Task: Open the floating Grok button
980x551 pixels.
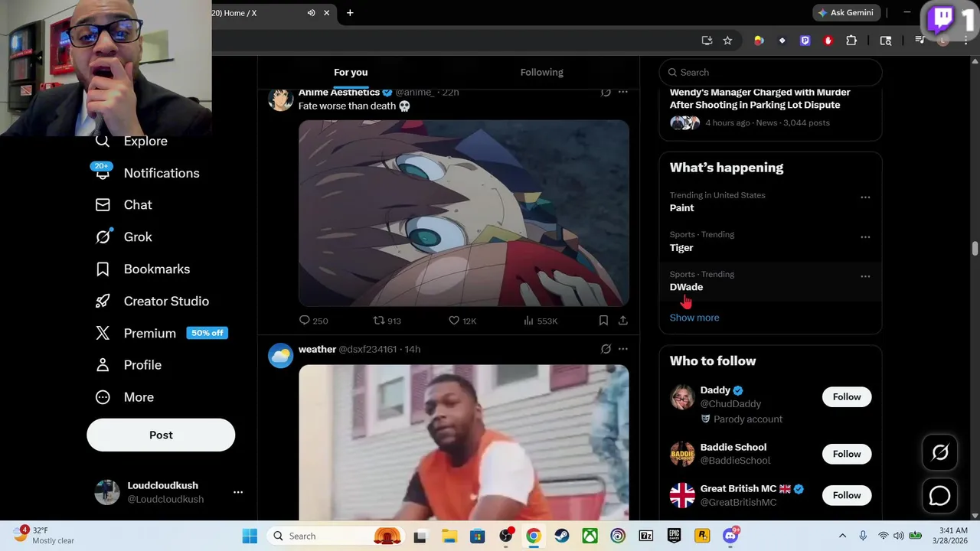Action: (x=940, y=452)
